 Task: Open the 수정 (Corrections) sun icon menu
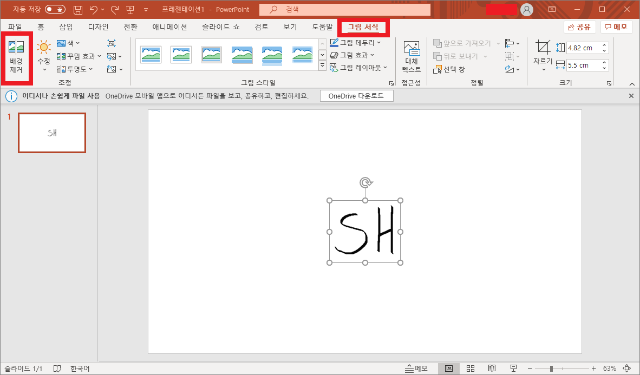point(44,56)
